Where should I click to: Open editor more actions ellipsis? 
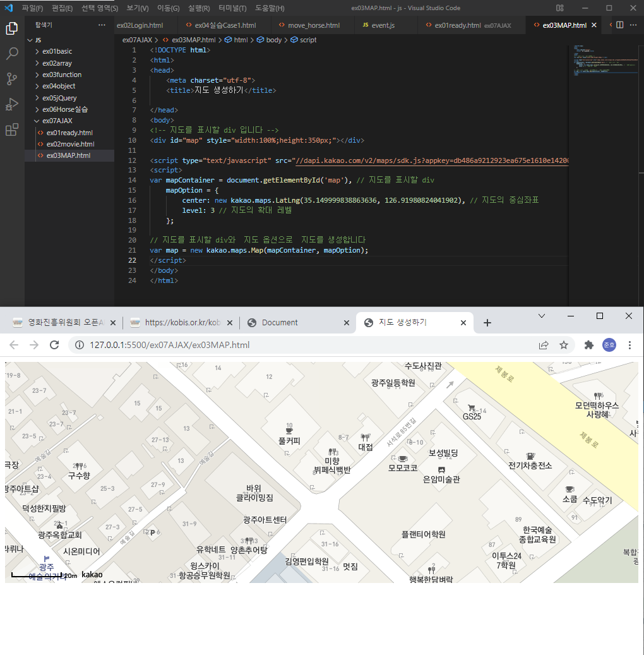[x=633, y=25]
